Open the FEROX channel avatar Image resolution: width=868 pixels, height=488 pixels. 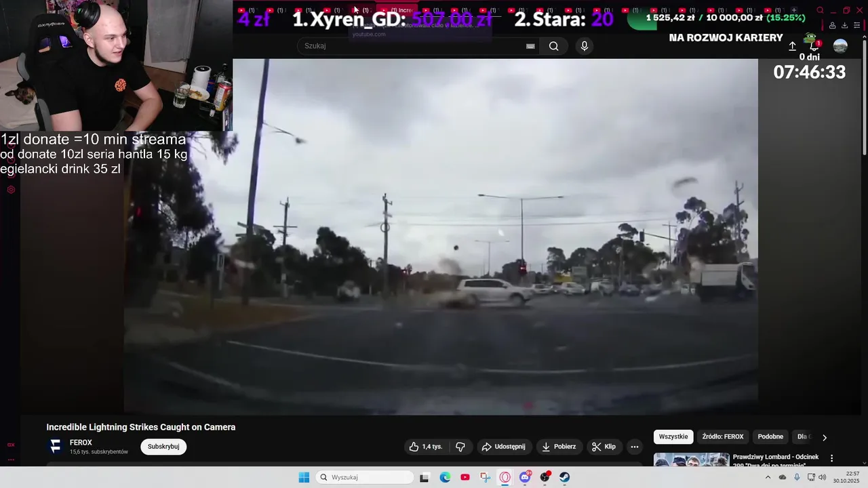tap(56, 446)
